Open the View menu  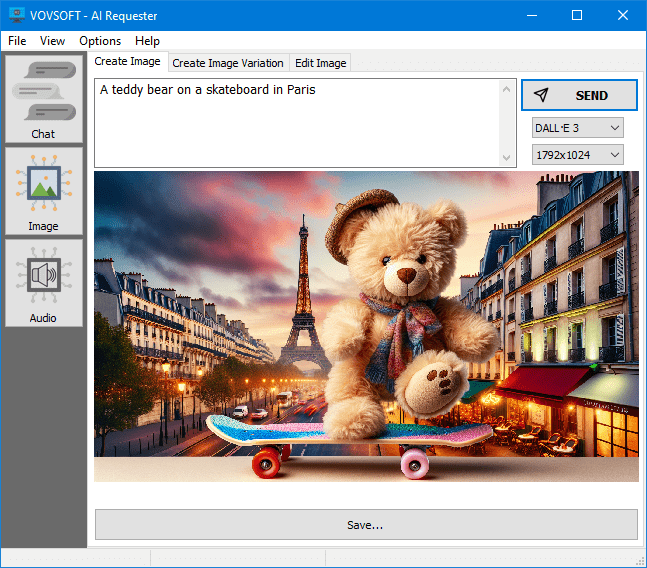point(52,41)
